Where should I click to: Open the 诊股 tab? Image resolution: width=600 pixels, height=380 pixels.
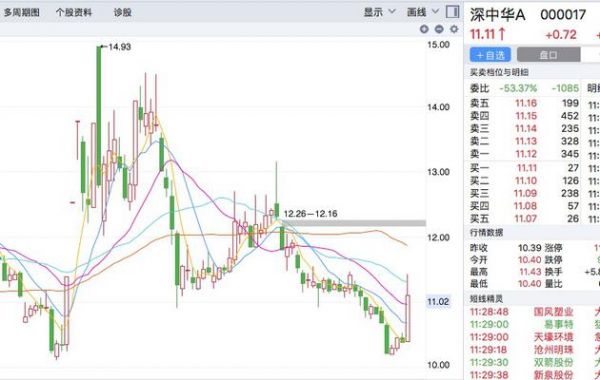click(x=122, y=12)
